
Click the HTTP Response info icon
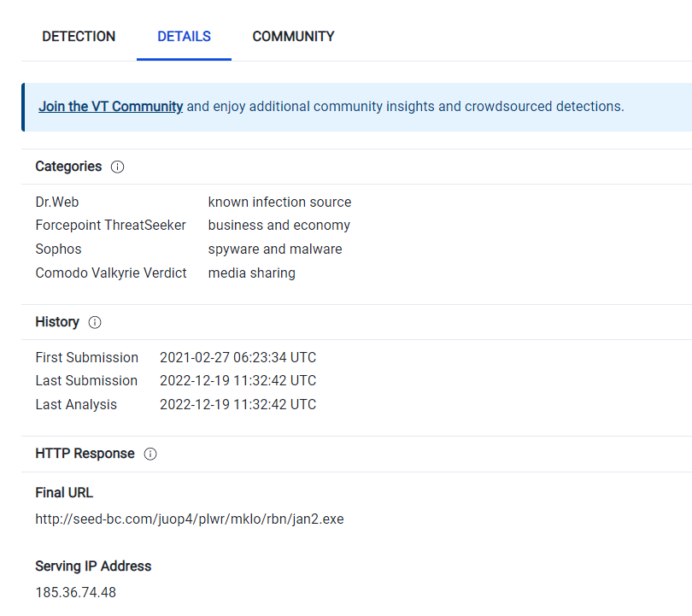[x=150, y=454]
